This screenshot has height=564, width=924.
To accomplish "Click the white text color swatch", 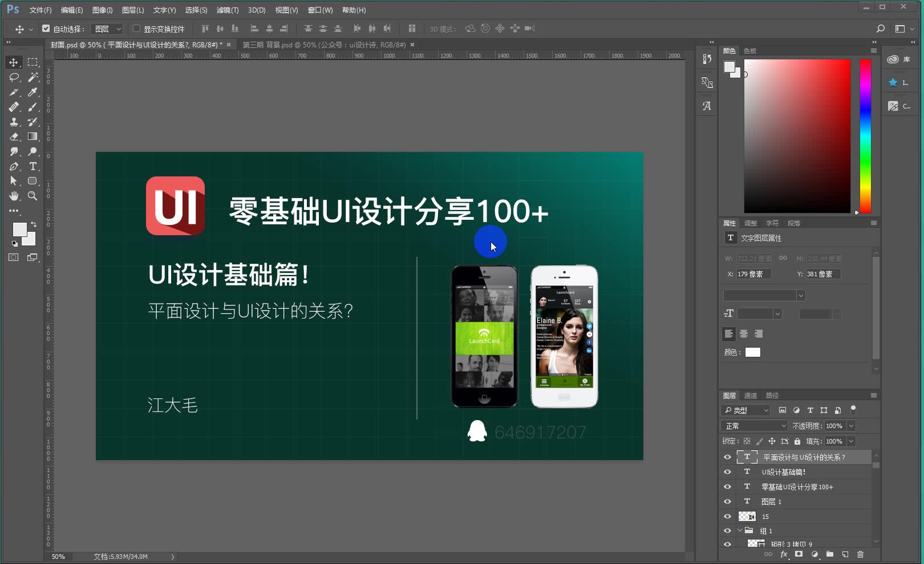I will point(753,352).
